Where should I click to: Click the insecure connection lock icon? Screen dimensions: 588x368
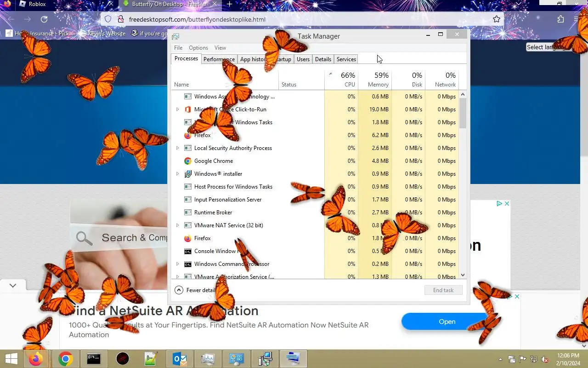(x=120, y=19)
